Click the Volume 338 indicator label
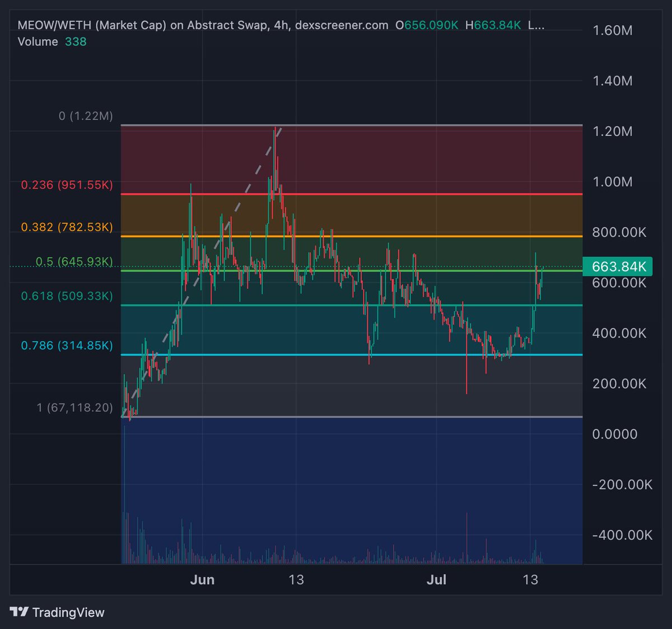 [52, 42]
